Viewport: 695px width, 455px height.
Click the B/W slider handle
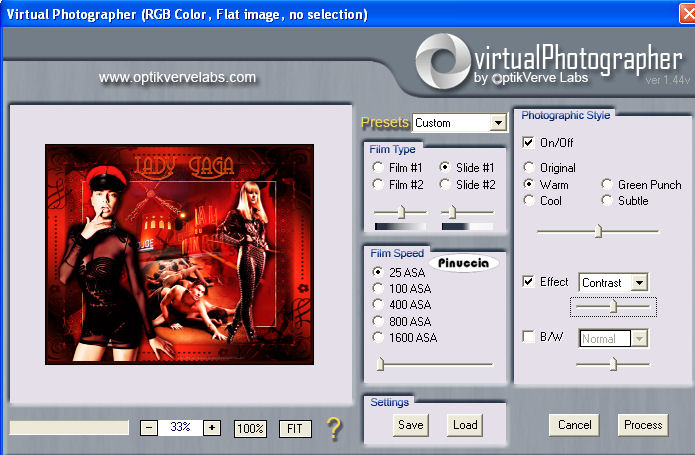click(613, 364)
